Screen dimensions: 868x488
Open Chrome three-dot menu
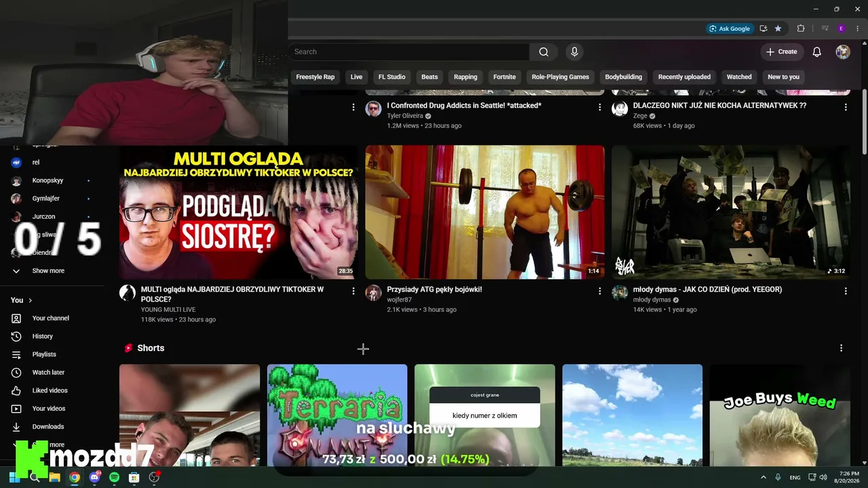pos(858,28)
